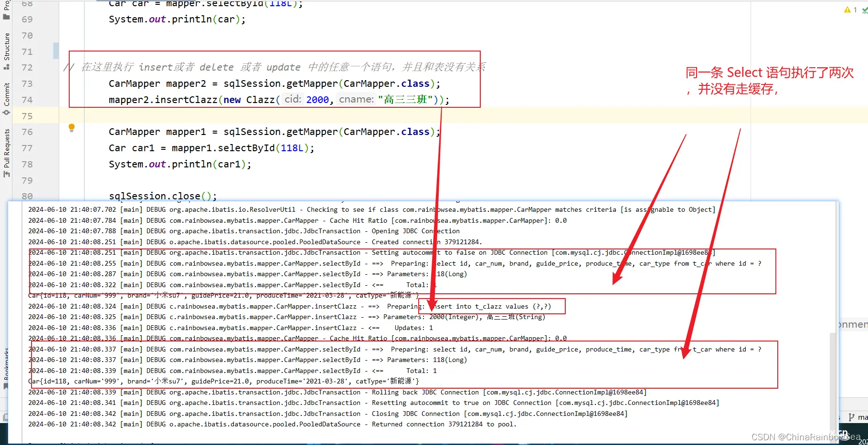This screenshot has height=445, width=868.
Task: Click gutter line number 69
Action: click(x=27, y=20)
